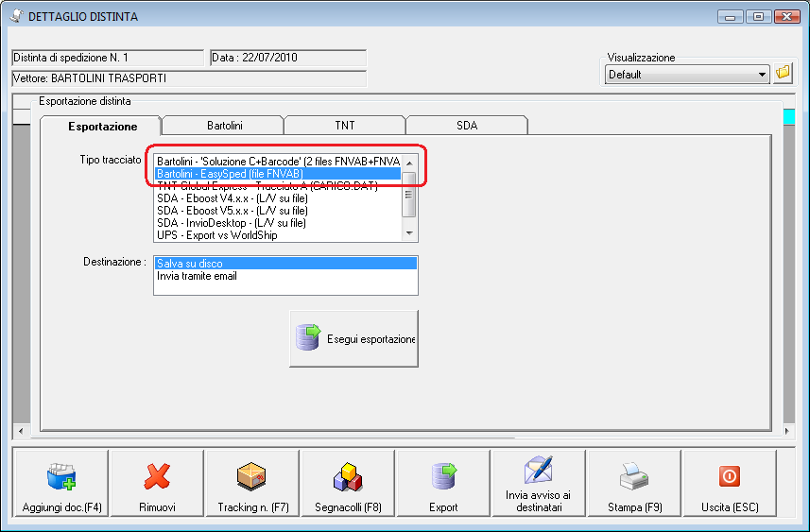Minimize the DETTAGLIO DISTINTA window
The height and width of the screenshot is (532, 810).
pos(730,17)
